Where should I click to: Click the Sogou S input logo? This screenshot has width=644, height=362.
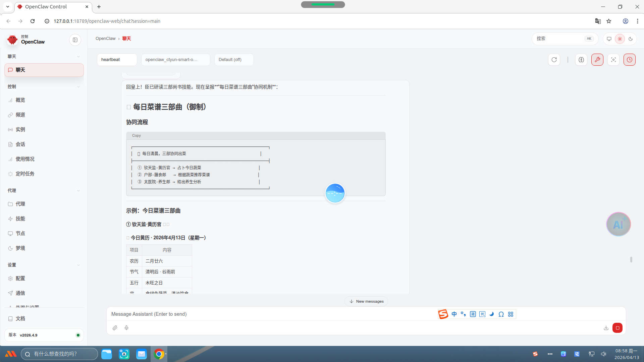(443, 314)
